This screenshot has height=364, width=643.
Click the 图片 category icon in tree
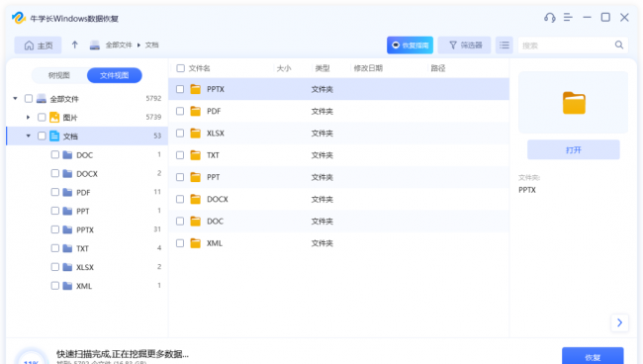click(54, 118)
